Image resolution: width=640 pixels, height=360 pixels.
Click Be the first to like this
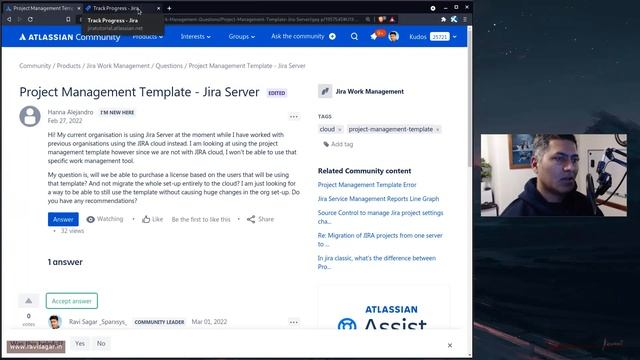(201, 220)
